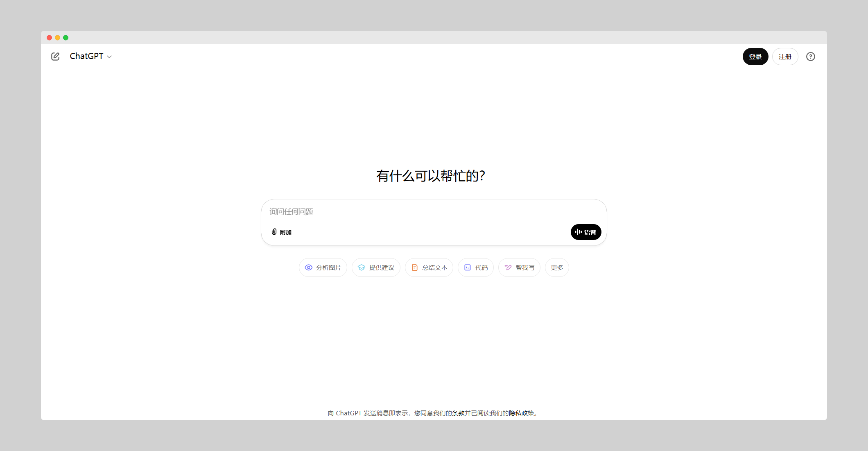This screenshot has width=868, height=451.
Task: Select the 帮我写 suggestion chip
Action: point(519,267)
